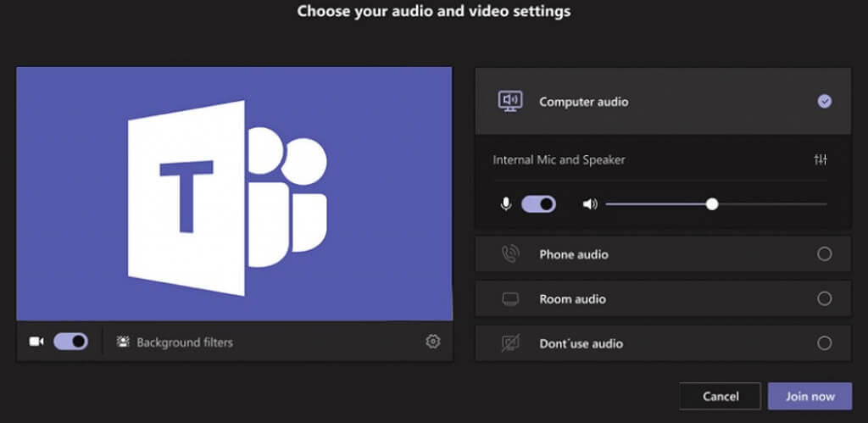Click Join now button
Image resolution: width=868 pixels, height=423 pixels.
pyautogui.click(x=810, y=397)
